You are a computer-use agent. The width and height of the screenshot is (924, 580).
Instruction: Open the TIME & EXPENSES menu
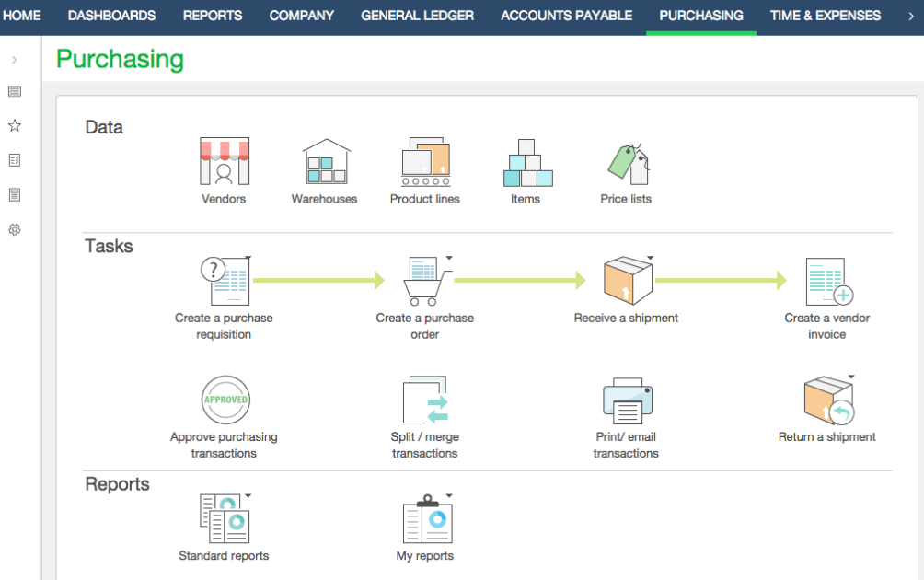click(x=825, y=16)
